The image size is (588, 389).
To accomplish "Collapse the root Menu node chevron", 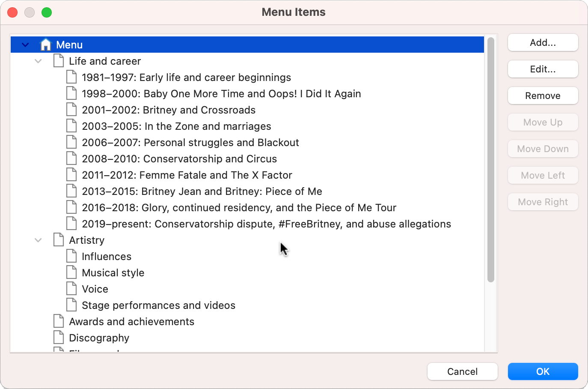I will click(25, 45).
